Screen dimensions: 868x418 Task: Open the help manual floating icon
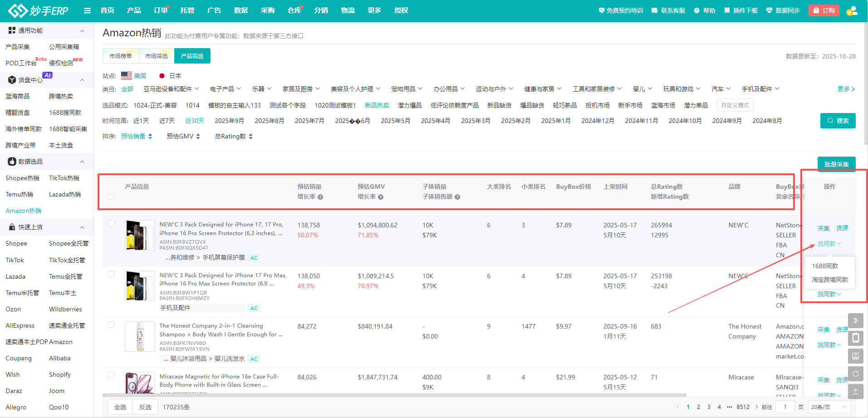pos(855,356)
